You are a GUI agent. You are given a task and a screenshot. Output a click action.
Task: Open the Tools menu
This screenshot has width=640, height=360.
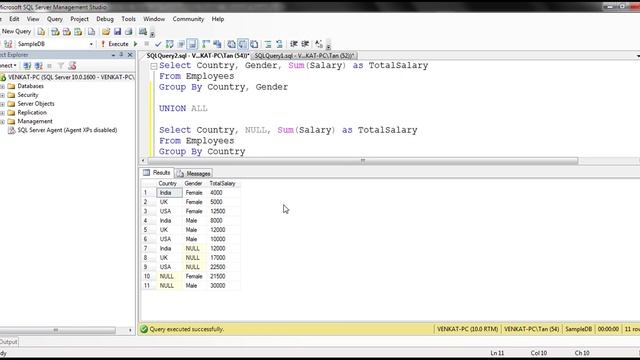pos(128,19)
